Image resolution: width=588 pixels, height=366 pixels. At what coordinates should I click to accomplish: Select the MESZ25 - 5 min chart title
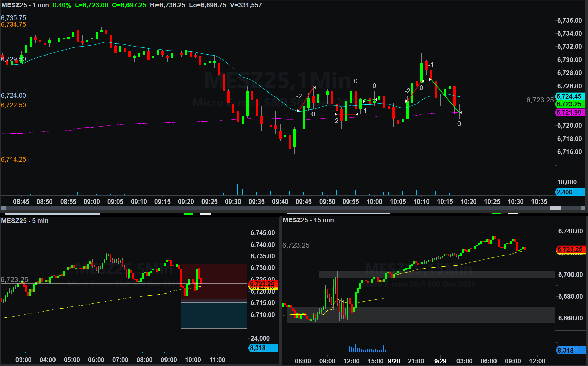click(25, 221)
